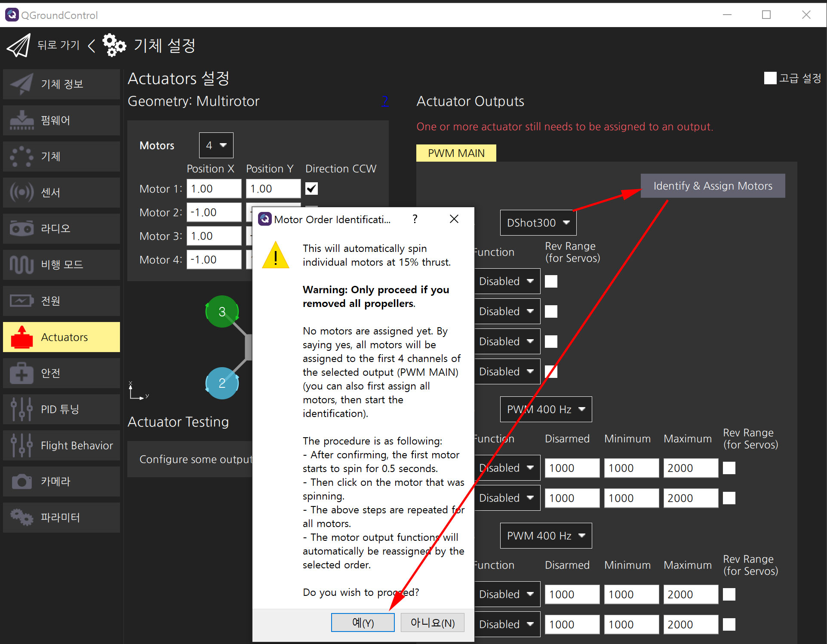
Task: Expand the DShot300 protocol dropdown
Action: click(538, 223)
